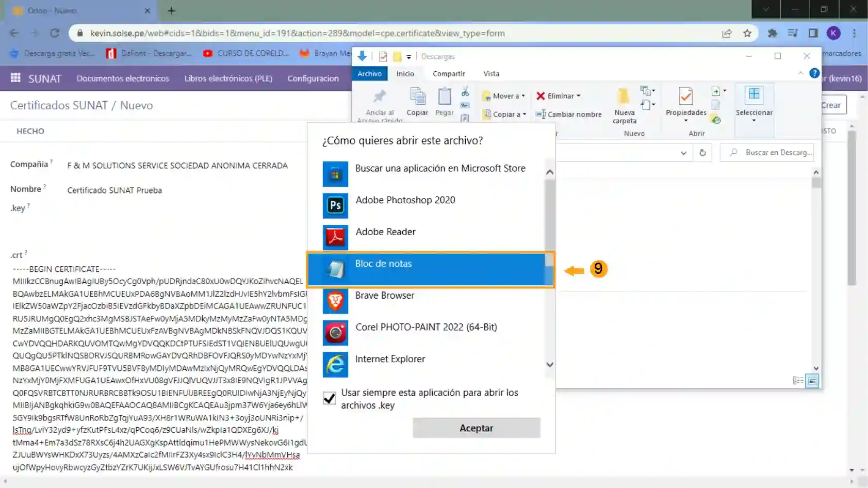Go to Certificados SUNAT breadcrumb

[59, 105]
